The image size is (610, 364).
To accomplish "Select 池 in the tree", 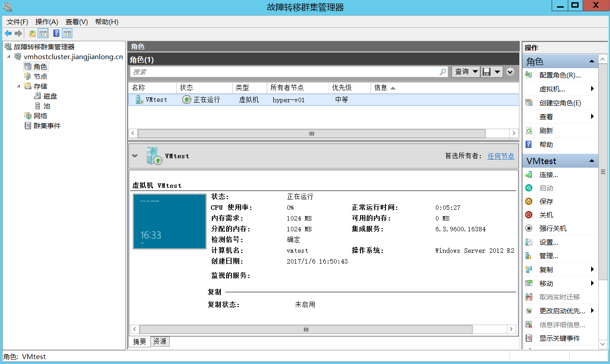I will [47, 106].
